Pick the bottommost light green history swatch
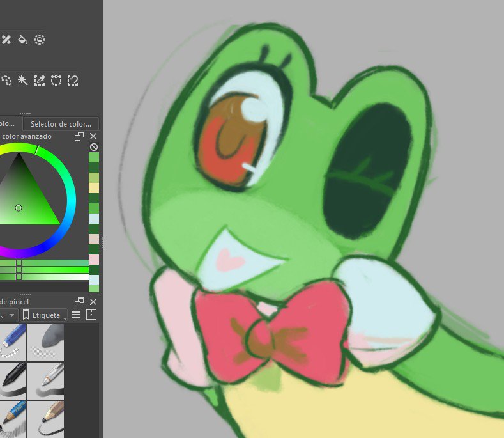 click(x=94, y=288)
